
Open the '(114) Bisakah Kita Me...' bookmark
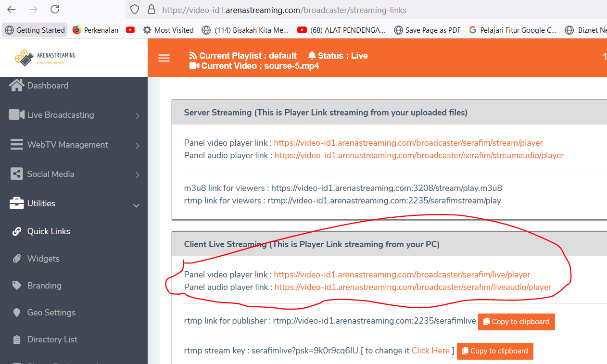click(245, 30)
